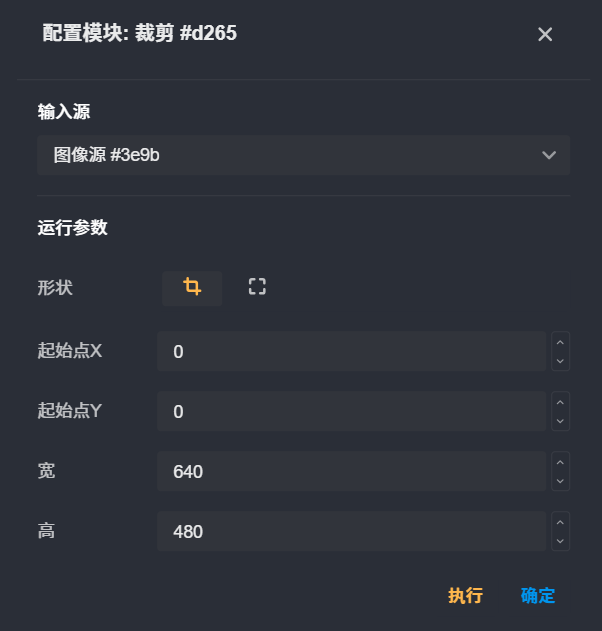This screenshot has width=602, height=631.
Task: Focus the 高 height input field
Action: tap(350, 532)
